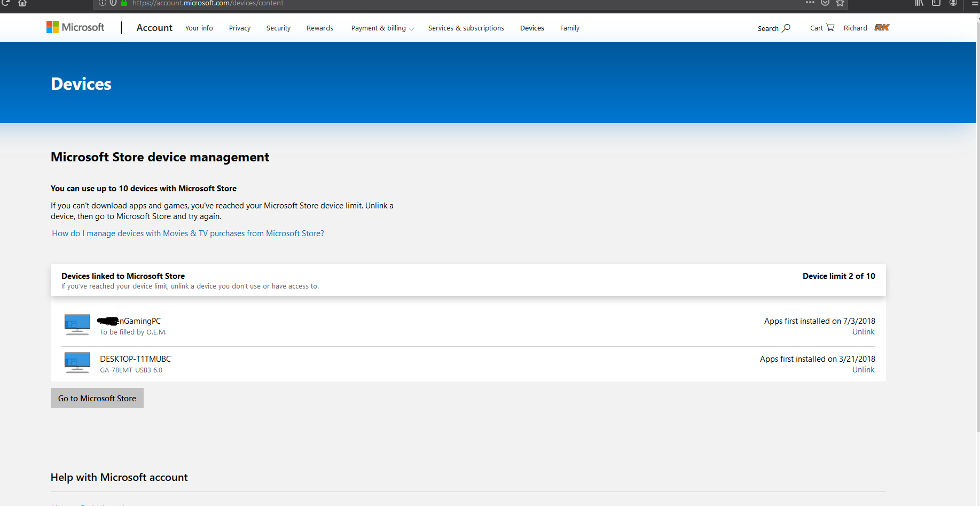Open Movies & TV device management link

(188, 233)
